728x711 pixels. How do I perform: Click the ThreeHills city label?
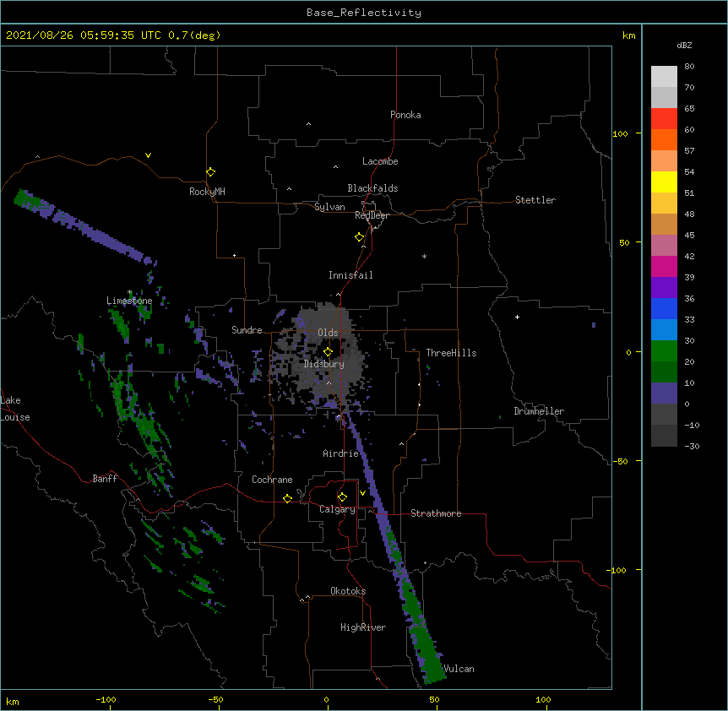451,353
